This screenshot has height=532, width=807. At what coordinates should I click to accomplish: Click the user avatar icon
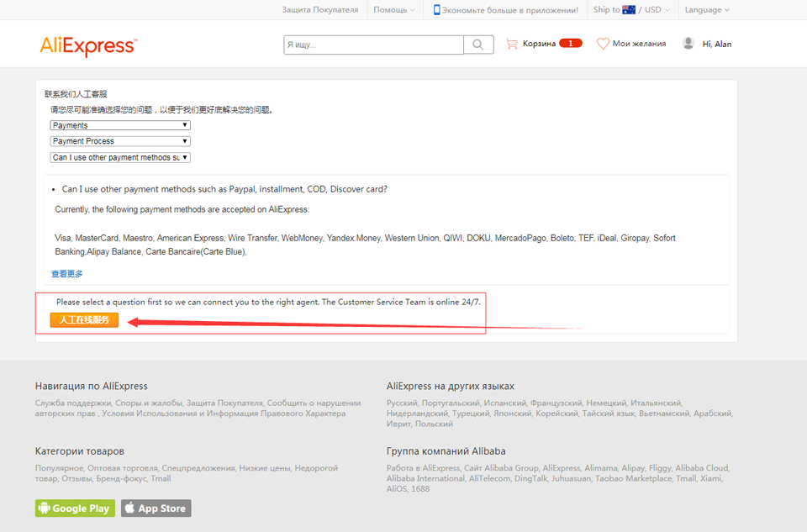(688, 44)
